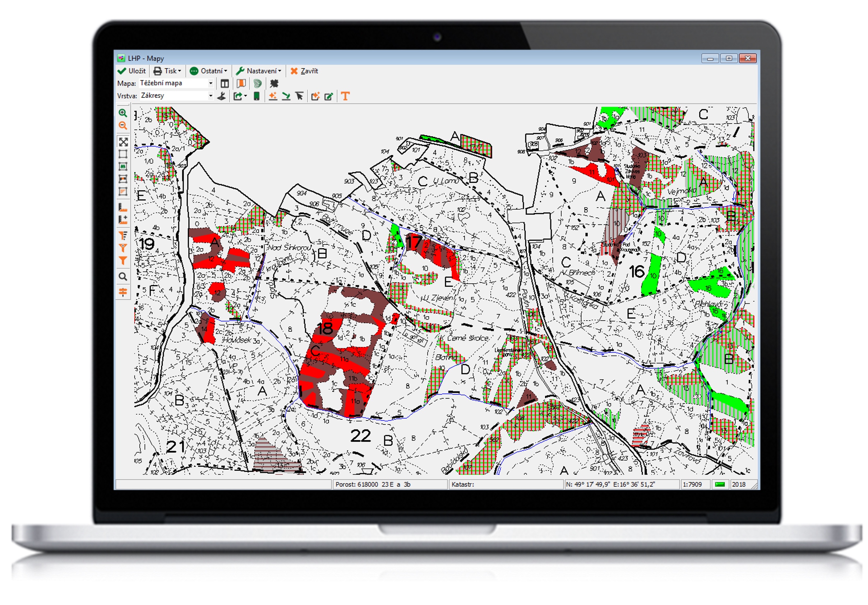
Task: Click the solid orange filter funnel icon
Action: coord(123,261)
